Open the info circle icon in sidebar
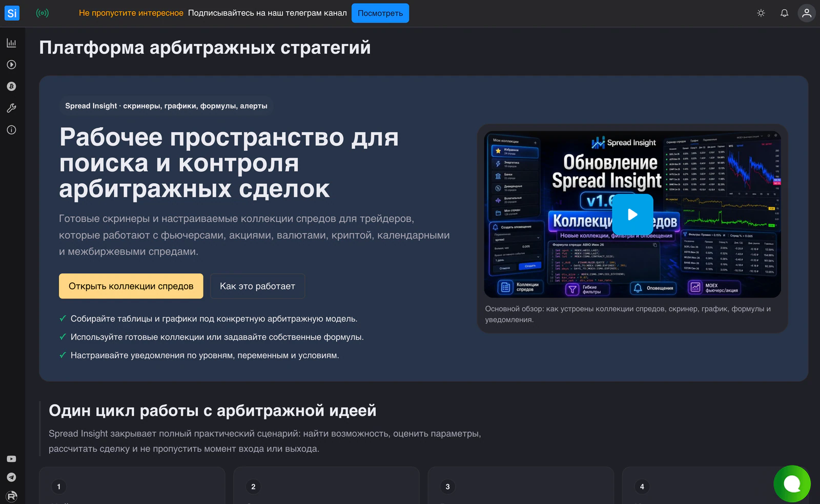The image size is (820, 504). [11, 130]
